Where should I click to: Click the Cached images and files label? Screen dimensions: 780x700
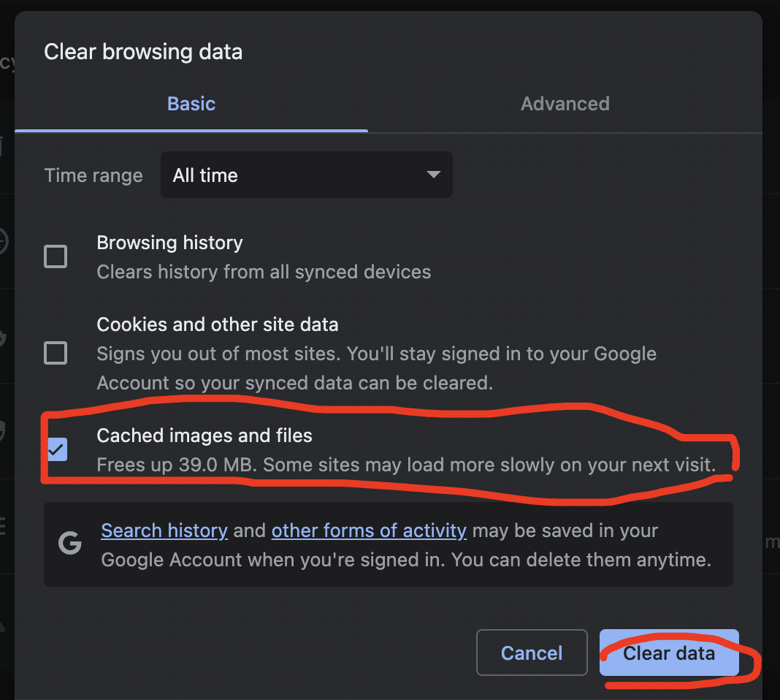pos(204,435)
